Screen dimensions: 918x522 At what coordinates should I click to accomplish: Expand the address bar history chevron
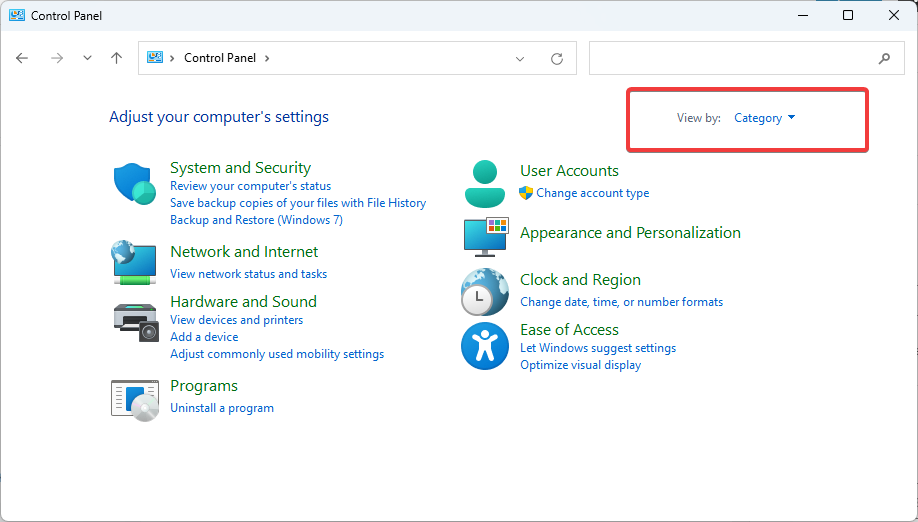(519, 59)
